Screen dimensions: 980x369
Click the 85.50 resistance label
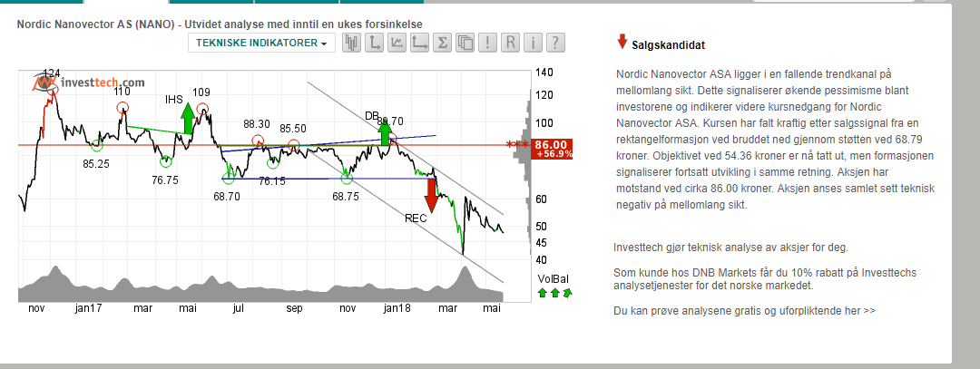[x=292, y=129]
